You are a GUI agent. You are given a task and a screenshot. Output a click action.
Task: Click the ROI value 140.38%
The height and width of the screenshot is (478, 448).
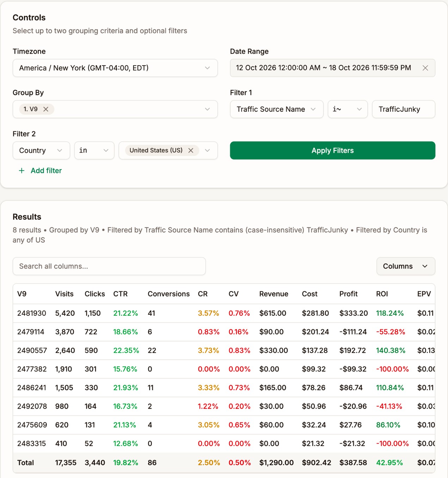tap(391, 350)
